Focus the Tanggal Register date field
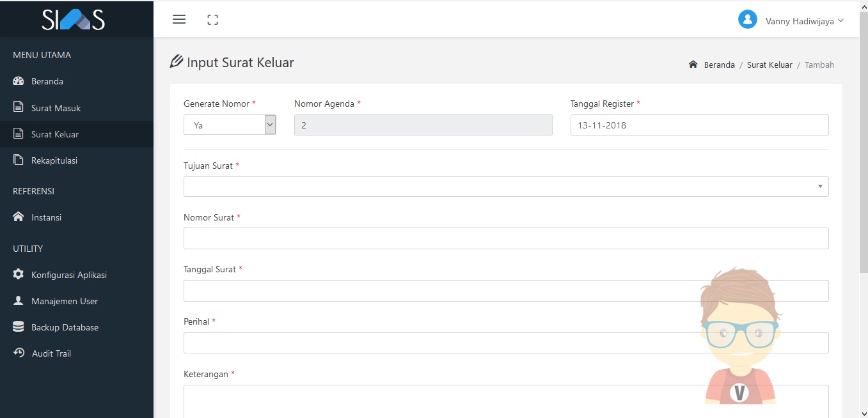The width and height of the screenshot is (868, 418). [699, 125]
